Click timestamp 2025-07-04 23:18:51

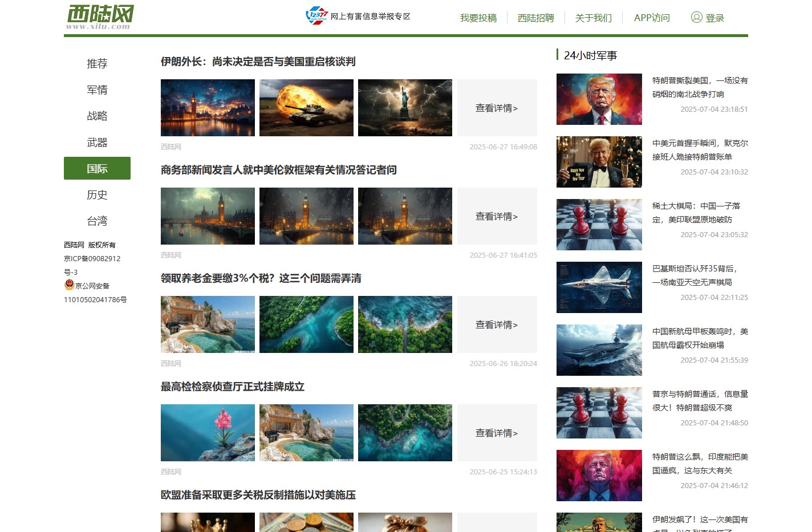714,109
